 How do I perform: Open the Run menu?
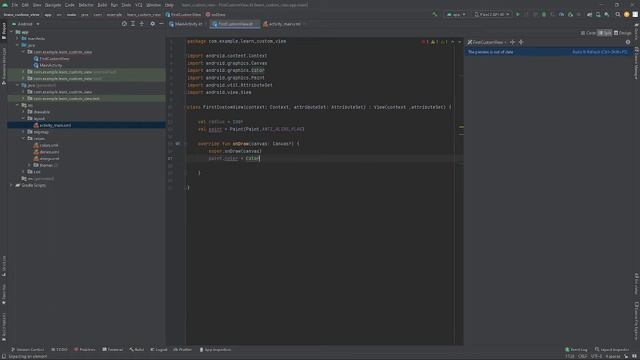[114, 5]
